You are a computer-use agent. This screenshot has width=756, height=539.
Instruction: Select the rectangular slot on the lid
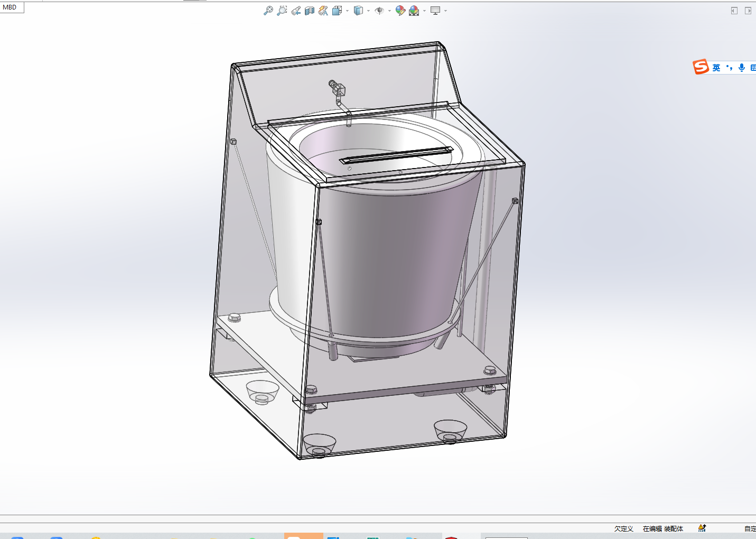(396, 155)
